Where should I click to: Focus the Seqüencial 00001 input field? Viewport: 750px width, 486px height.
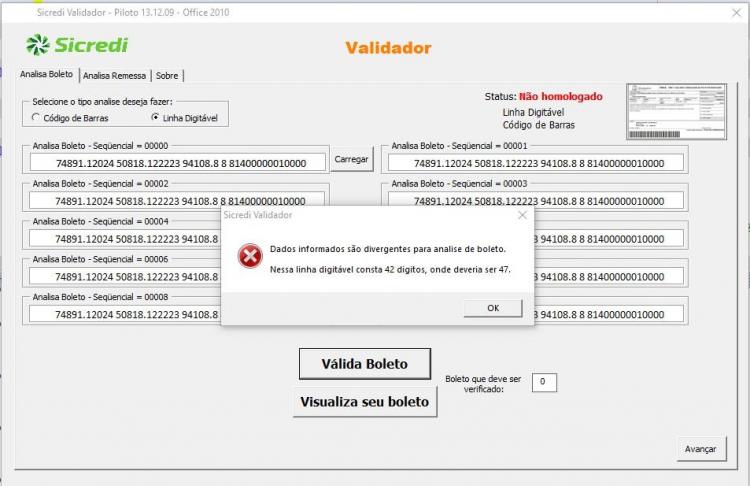(x=536, y=163)
